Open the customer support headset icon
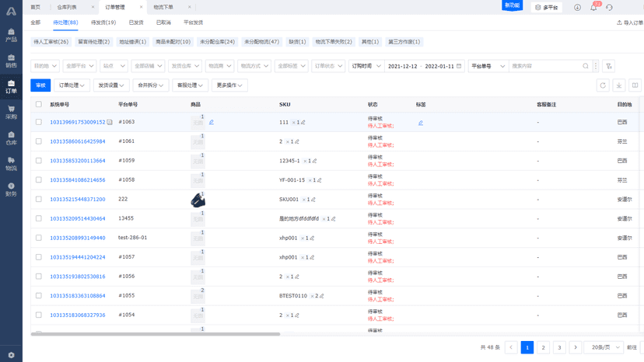Viewport: 644px width, 362px height. [x=609, y=8]
